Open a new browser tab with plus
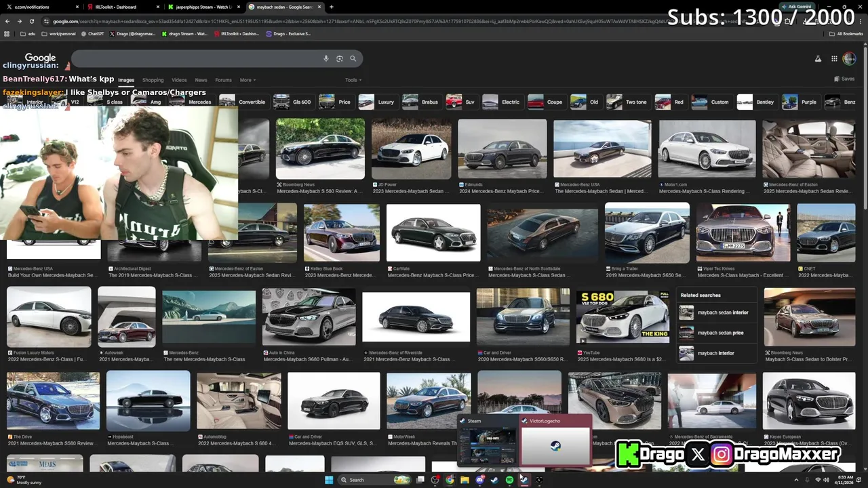Image resolution: width=868 pixels, height=488 pixels. click(x=331, y=7)
